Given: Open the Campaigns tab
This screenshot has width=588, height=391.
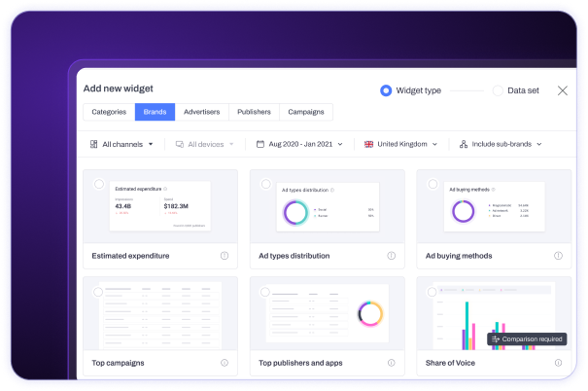Looking at the screenshot, I should coord(306,112).
